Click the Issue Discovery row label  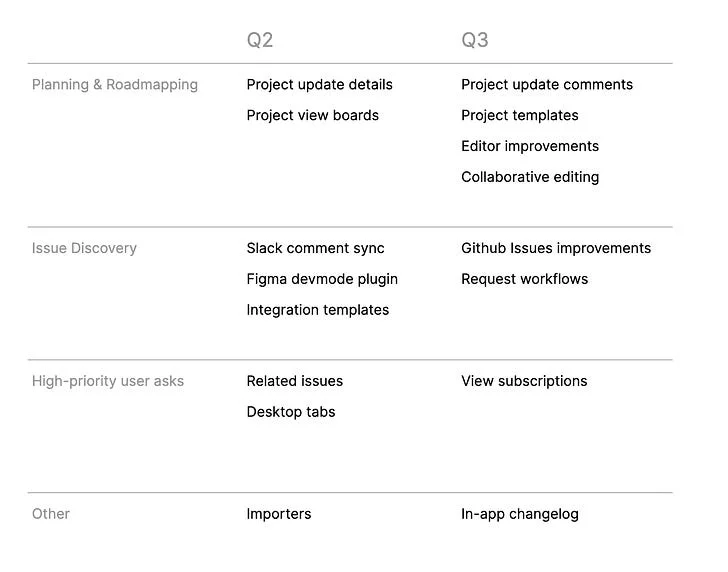pos(84,248)
